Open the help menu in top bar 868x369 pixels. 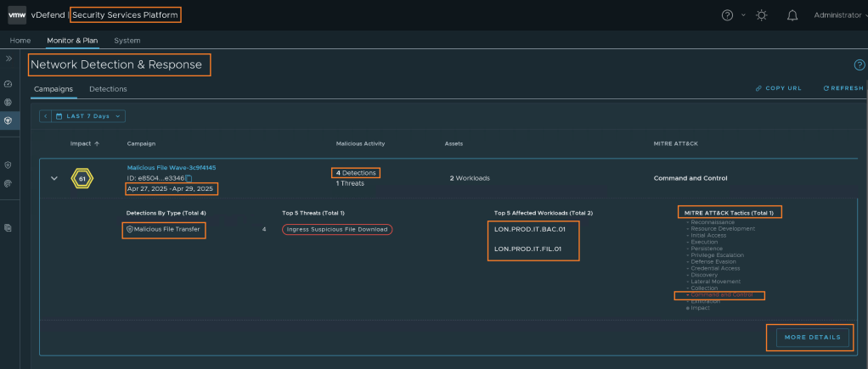pos(727,15)
